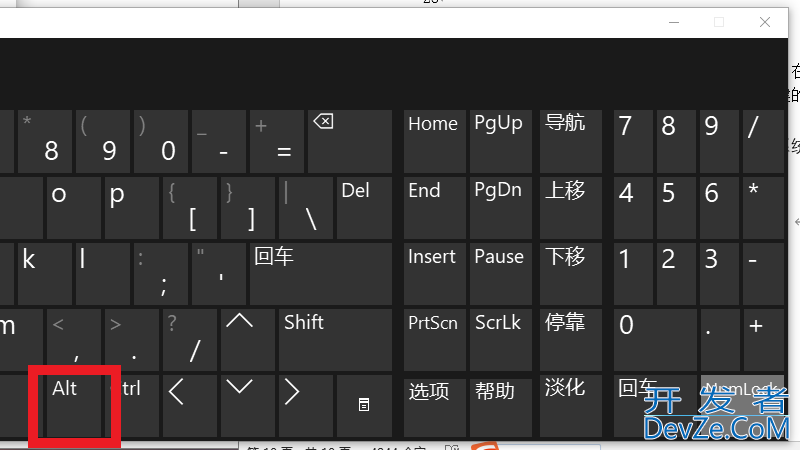Click the right arrow key
The image size is (800, 450).
pyautogui.click(x=306, y=406)
